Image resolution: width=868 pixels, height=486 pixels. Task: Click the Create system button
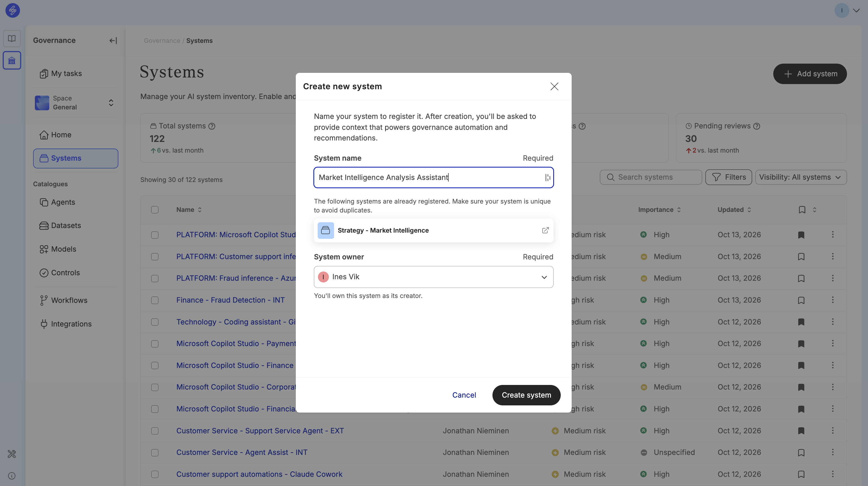coord(526,395)
